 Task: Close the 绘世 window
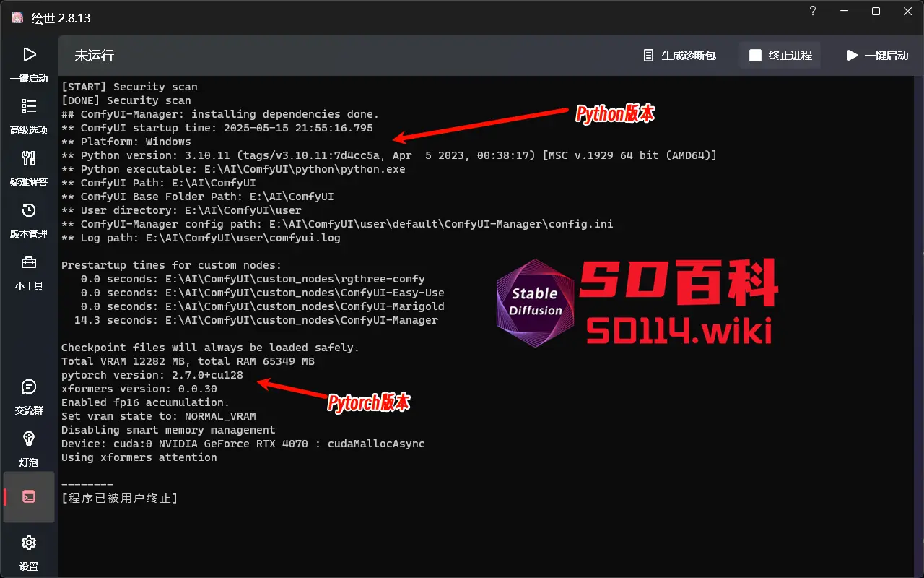(907, 12)
